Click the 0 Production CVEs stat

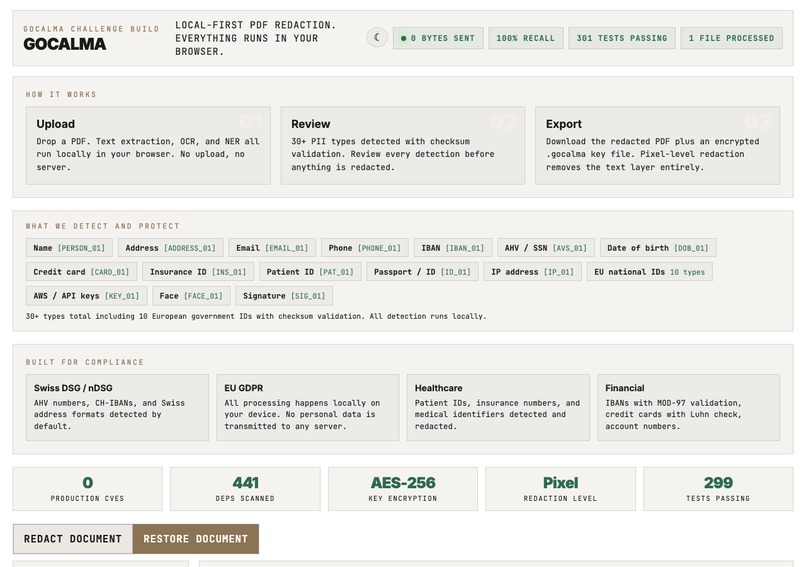87,489
